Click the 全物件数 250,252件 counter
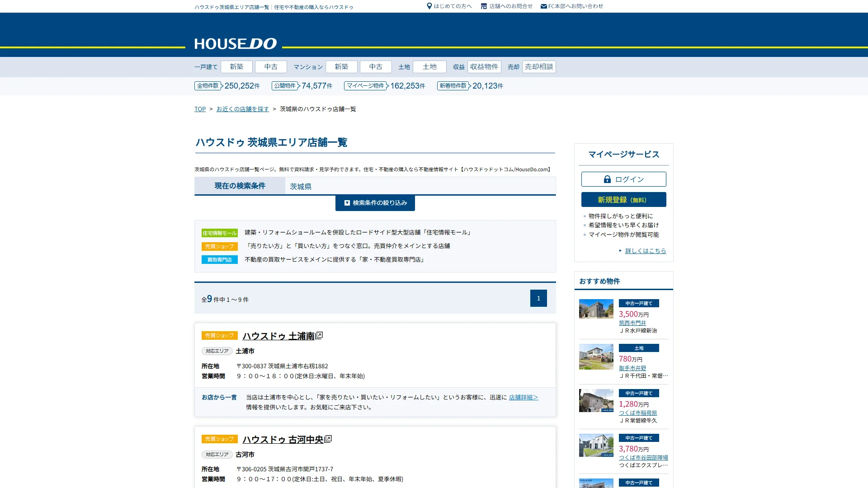This screenshot has height=488, width=868. [x=227, y=86]
